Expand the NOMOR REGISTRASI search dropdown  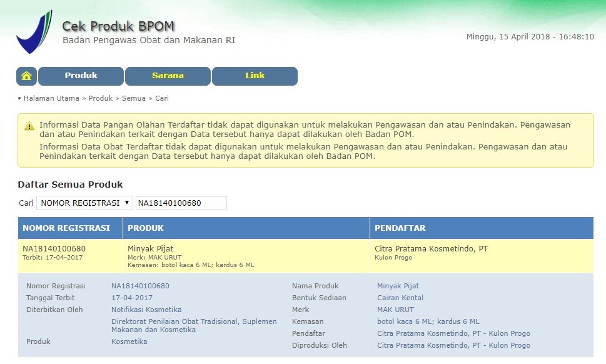point(84,203)
